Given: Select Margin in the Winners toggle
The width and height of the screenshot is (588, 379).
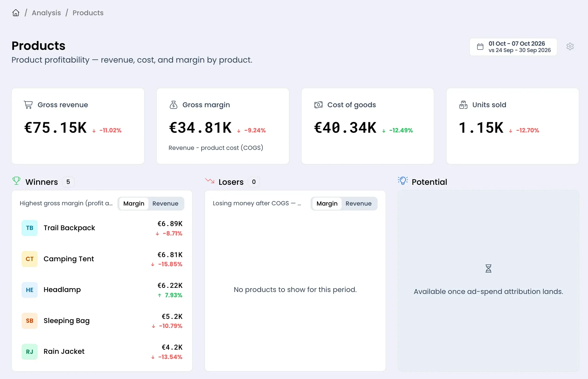Looking at the screenshot, I should point(134,204).
